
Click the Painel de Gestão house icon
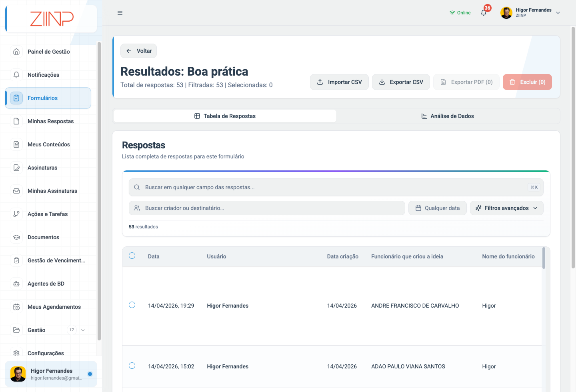tap(16, 52)
